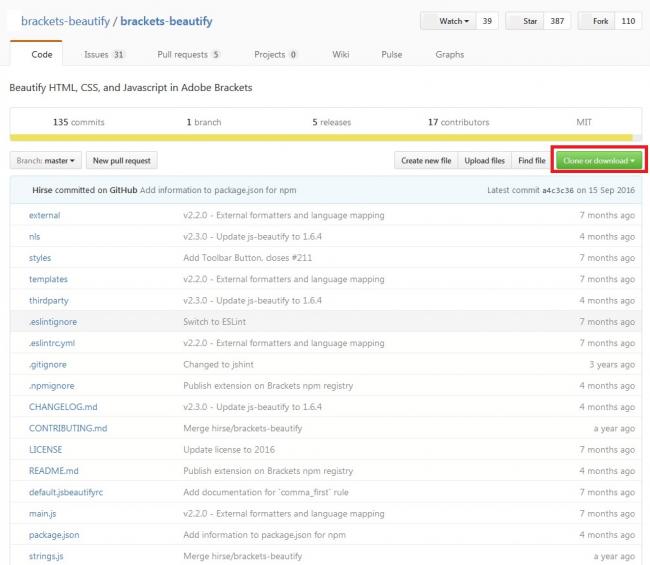The width and height of the screenshot is (650, 565).
Task: Open commit 'Changed to jshint'
Action: pos(218,365)
